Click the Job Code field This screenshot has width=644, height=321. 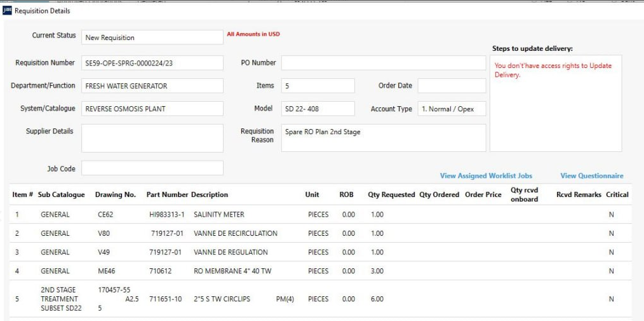pos(152,168)
